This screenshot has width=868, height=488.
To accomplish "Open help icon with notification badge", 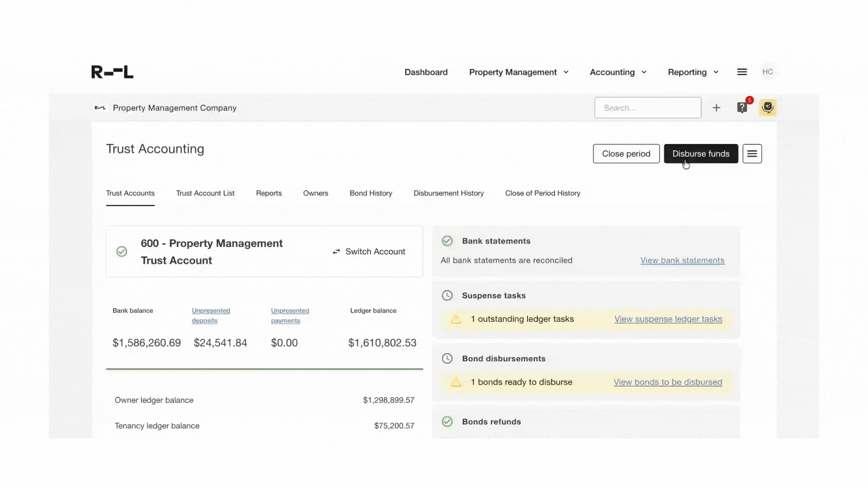I will click(742, 108).
